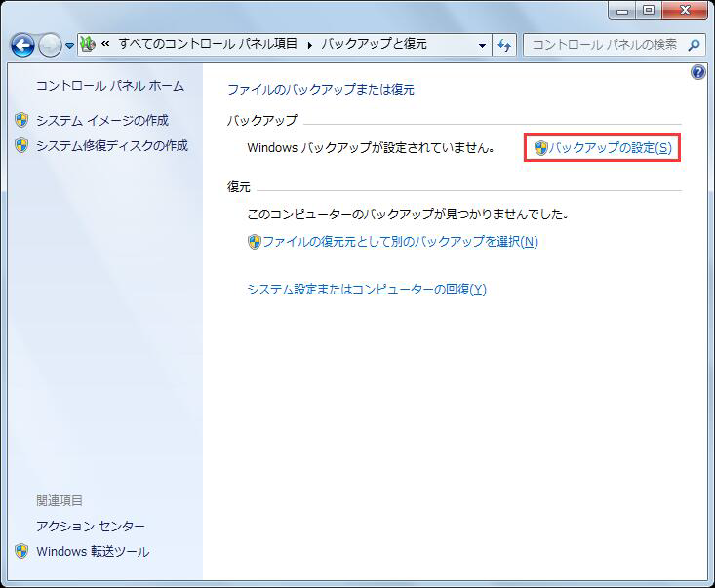Open Windows 転送ツール link

coord(93,552)
